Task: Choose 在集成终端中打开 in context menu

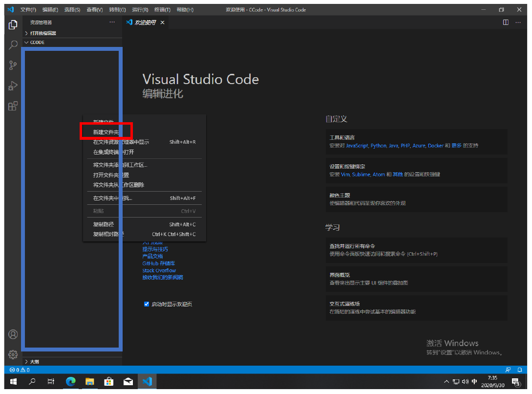Action: pyautogui.click(x=113, y=152)
